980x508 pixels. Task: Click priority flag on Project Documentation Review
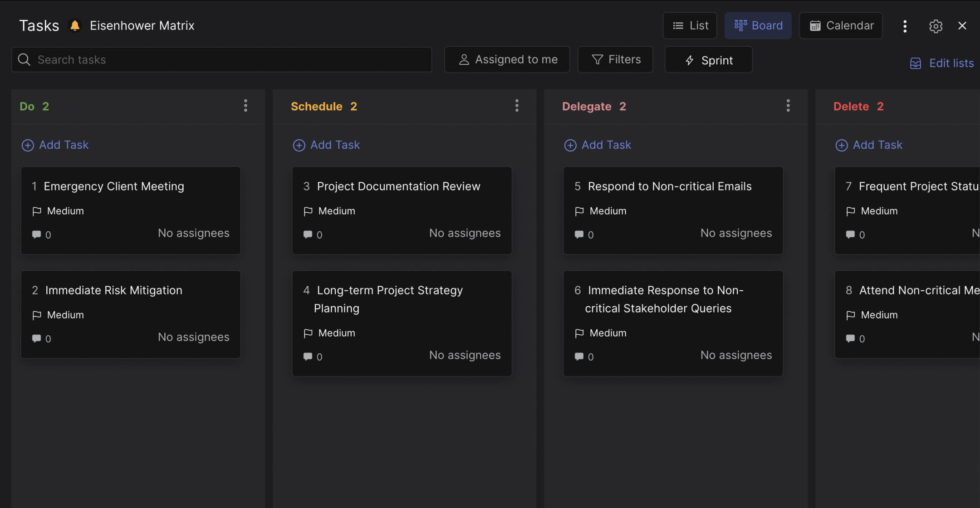[308, 211]
